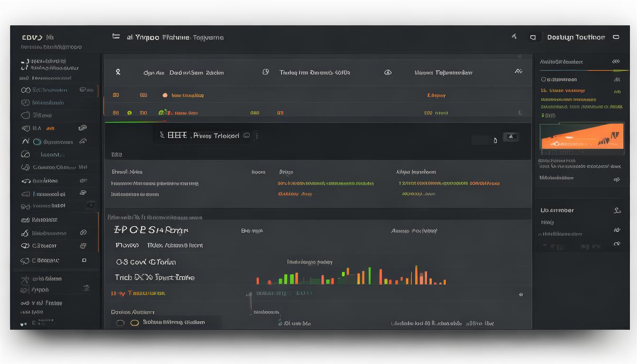Screen dimensions: 637x364
Task: Click the orange 'Hoy Tnauwener' link above the footer
Action: [138, 293]
